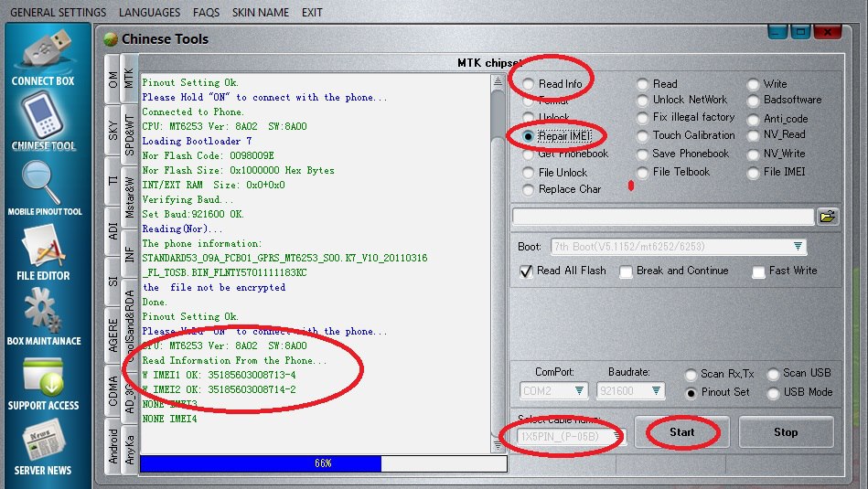Click the browse file folder icon
868x489 pixels.
828,217
